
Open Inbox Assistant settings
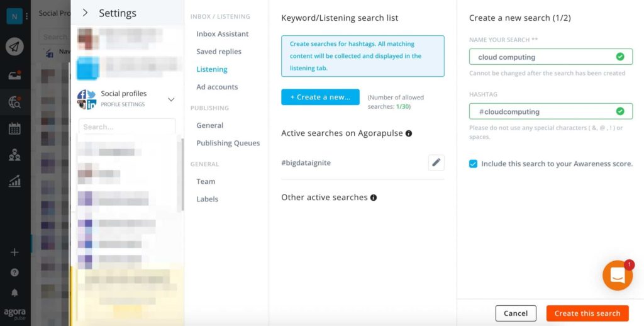pos(222,34)
